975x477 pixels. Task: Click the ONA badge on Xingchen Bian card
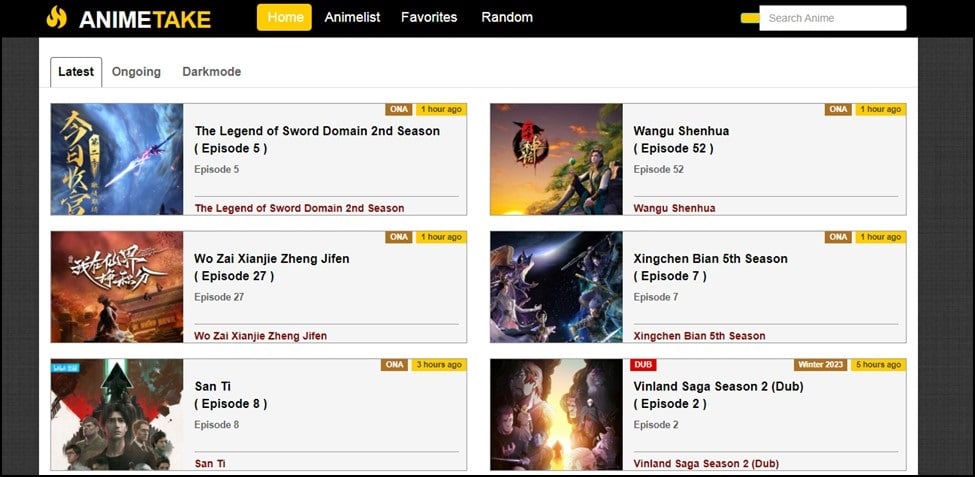(x=838, y=237)
